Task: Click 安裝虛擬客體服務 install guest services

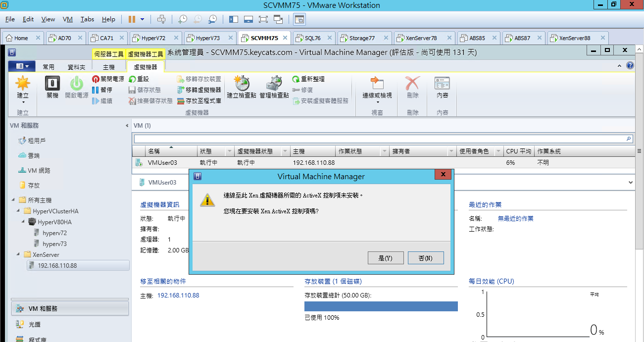Action: [x=320, y=101]
